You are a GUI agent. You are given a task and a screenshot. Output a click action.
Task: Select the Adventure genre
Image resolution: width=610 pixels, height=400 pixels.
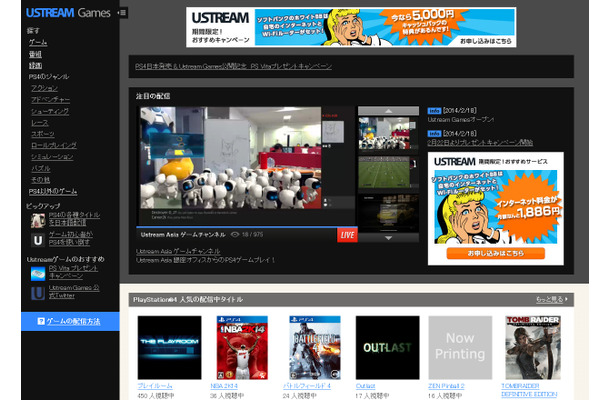[51, 100]
